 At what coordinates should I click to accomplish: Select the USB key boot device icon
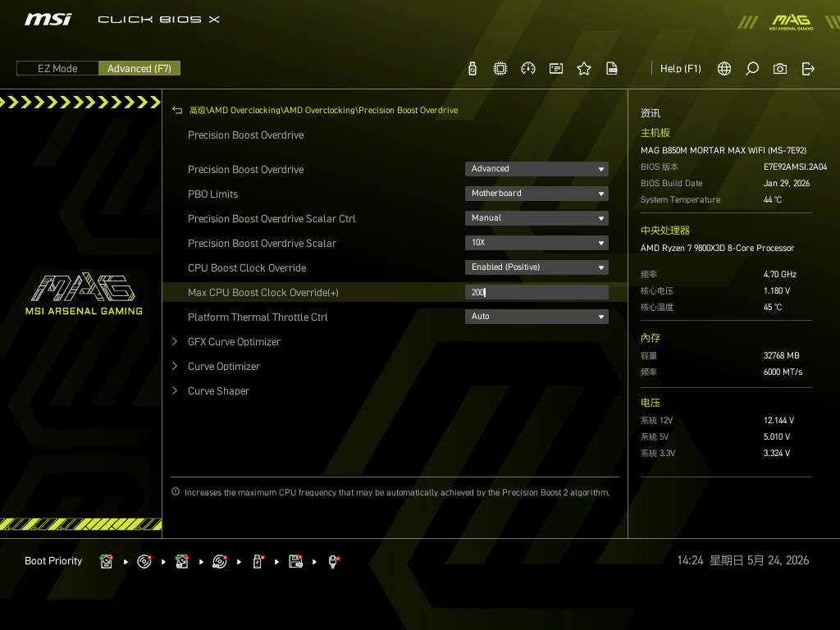(x=258, y=561)
